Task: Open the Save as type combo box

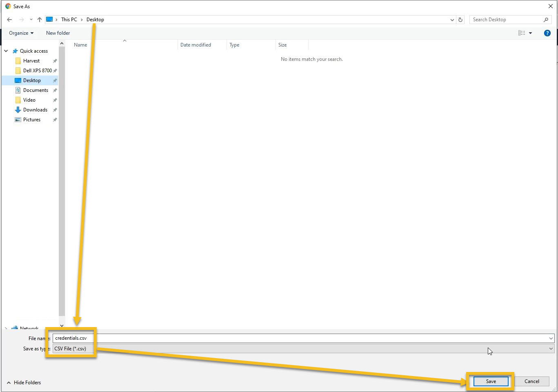Action: 303,349
